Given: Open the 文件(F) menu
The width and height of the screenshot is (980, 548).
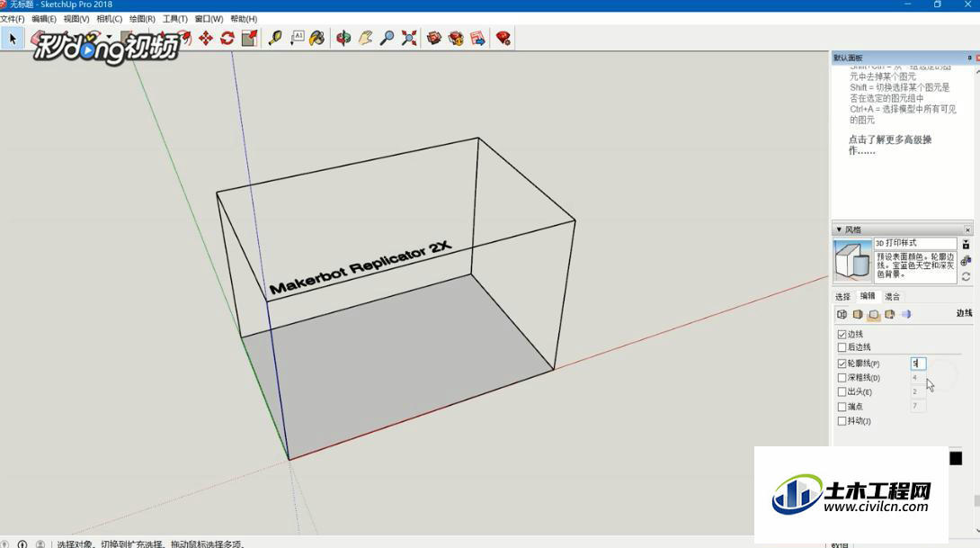Looking at the screenshot, I should tap(13, 19).
